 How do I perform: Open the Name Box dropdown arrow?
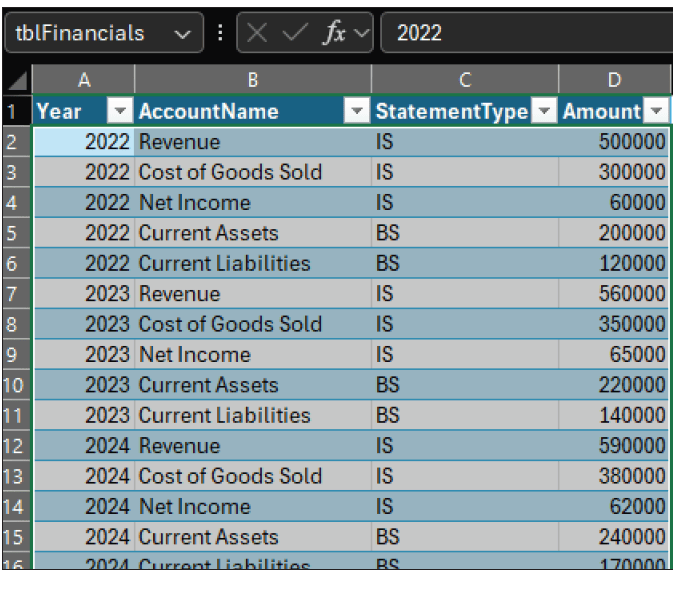point(182,34)
